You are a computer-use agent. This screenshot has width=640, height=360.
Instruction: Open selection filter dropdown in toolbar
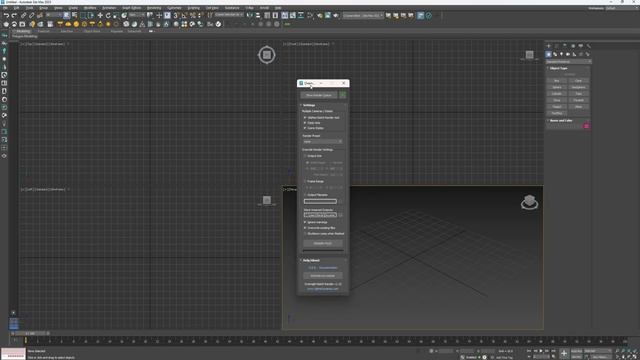[54, 15]
